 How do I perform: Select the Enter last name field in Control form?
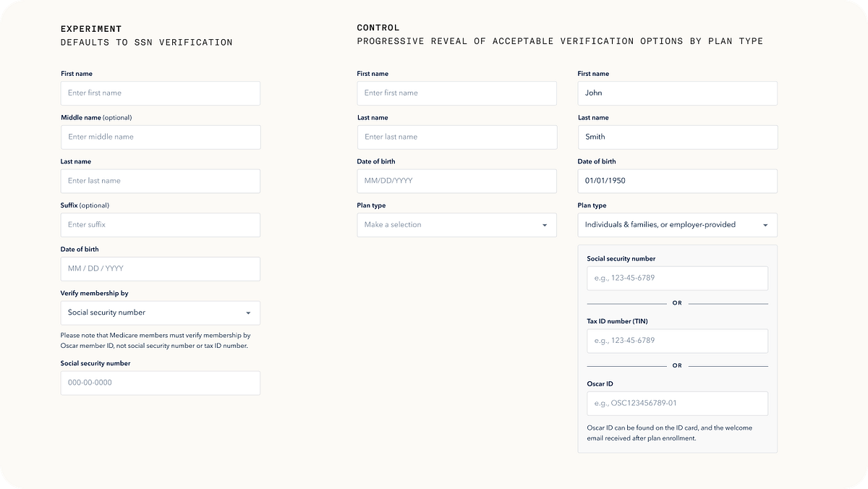point(456,137)
